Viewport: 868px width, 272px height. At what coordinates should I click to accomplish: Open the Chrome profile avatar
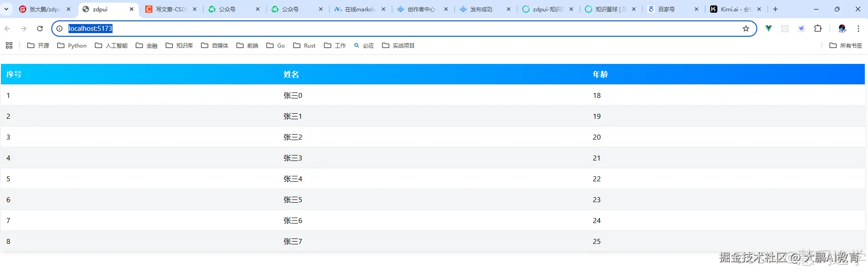(842, 29)
